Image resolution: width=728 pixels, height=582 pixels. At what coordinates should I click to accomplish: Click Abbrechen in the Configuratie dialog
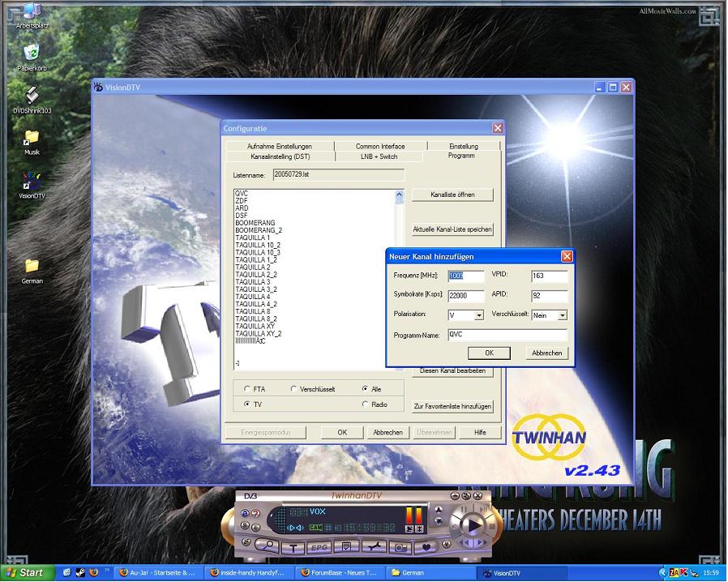(388, 432)
